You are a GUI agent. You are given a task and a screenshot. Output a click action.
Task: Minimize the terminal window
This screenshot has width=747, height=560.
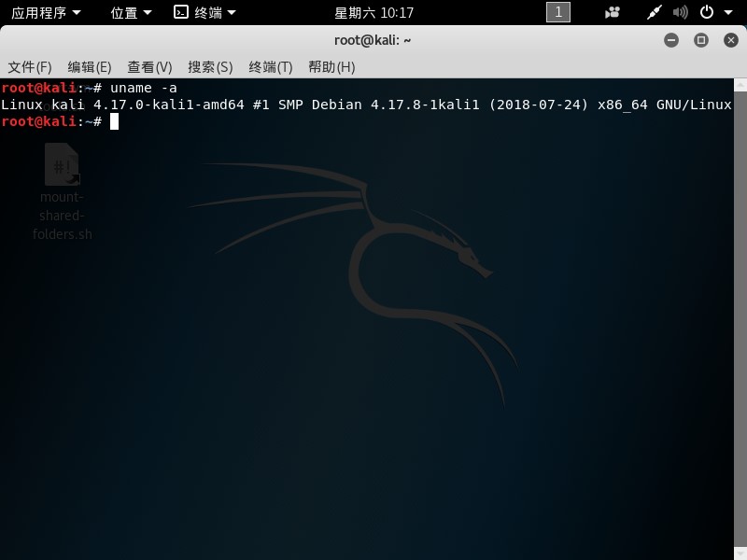[671, 40]
